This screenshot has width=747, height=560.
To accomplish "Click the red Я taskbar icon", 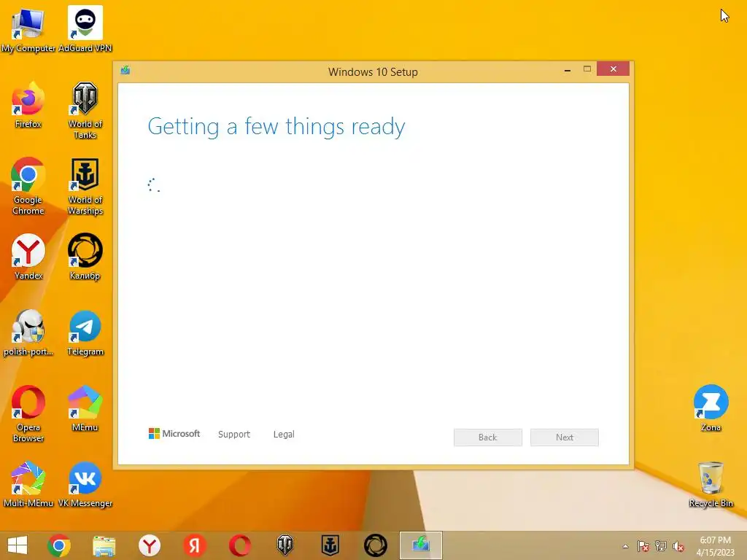I will (x=194, y=545).
